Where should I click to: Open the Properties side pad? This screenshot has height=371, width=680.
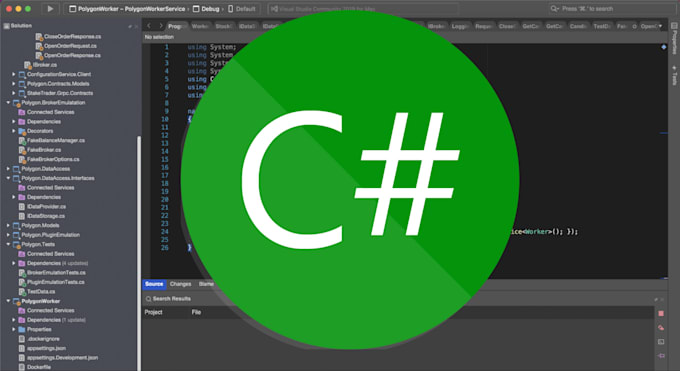(x=674, y=38)
